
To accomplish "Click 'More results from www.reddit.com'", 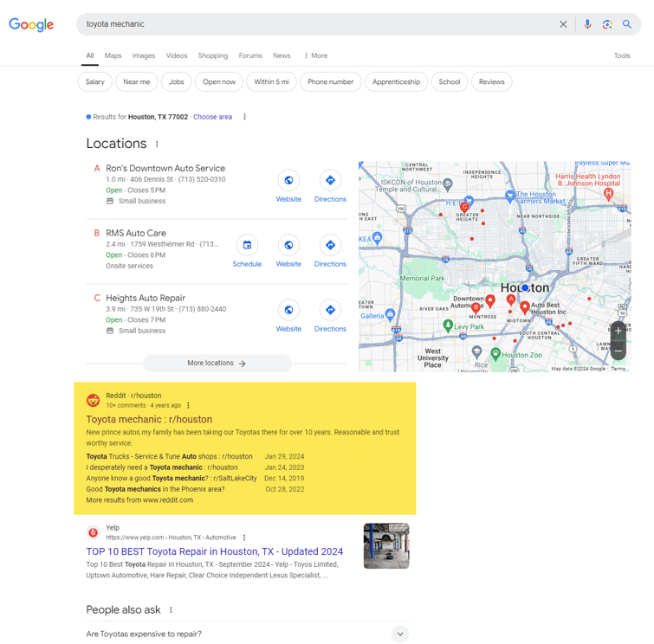I will pyautogui.click(x=139, y=499).
